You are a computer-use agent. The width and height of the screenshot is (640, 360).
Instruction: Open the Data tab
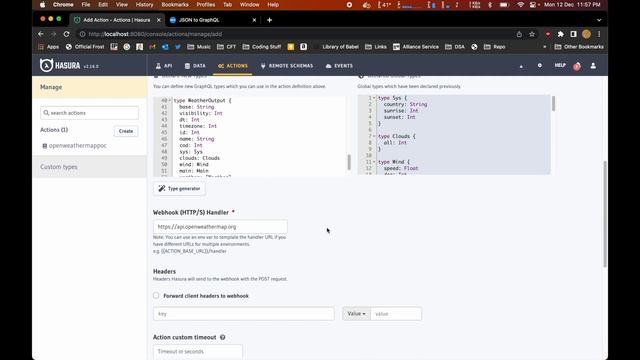click(x=195, y=66)
